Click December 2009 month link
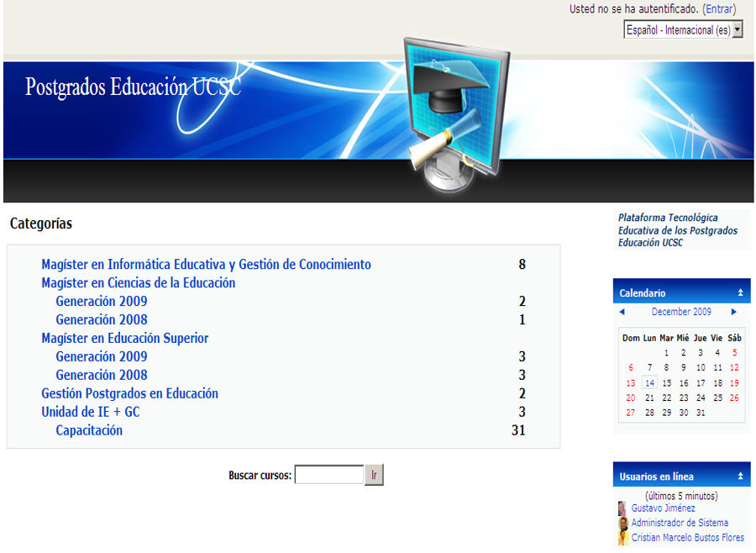 coord(681,312)
